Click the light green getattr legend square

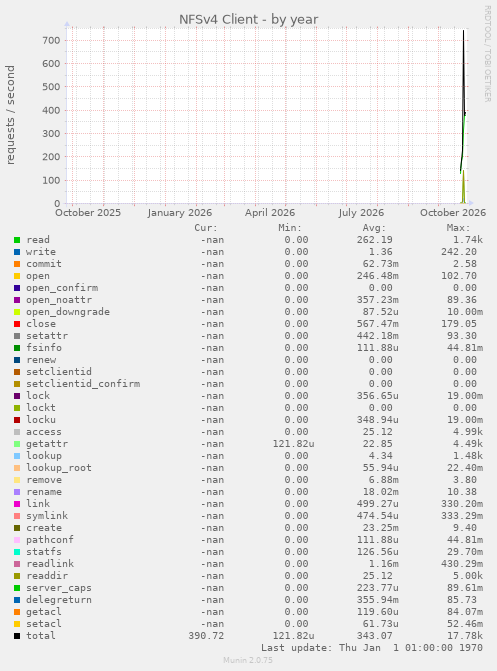pyautogui.click(x=17, y=444)
